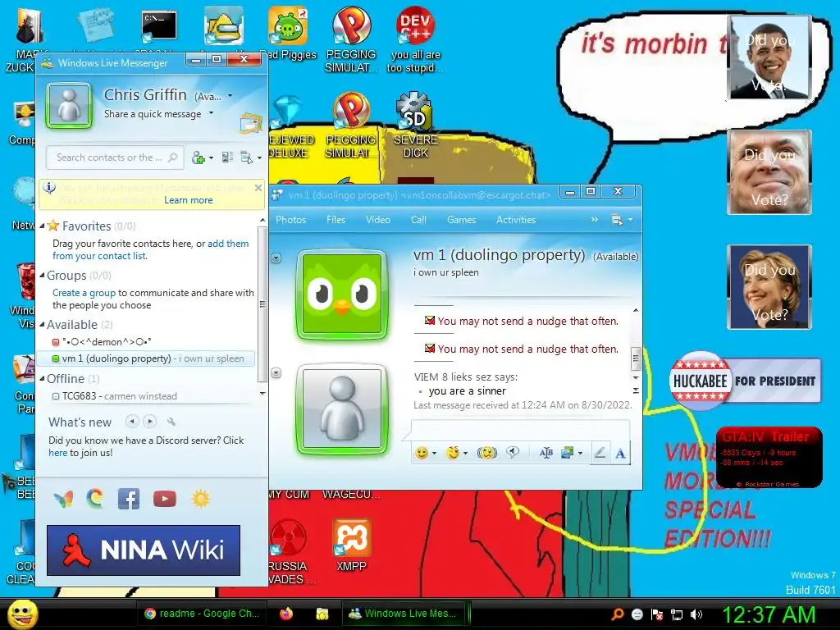
Task: Select vm 1 (duolingo property) contact
Action: pos(146,358)
